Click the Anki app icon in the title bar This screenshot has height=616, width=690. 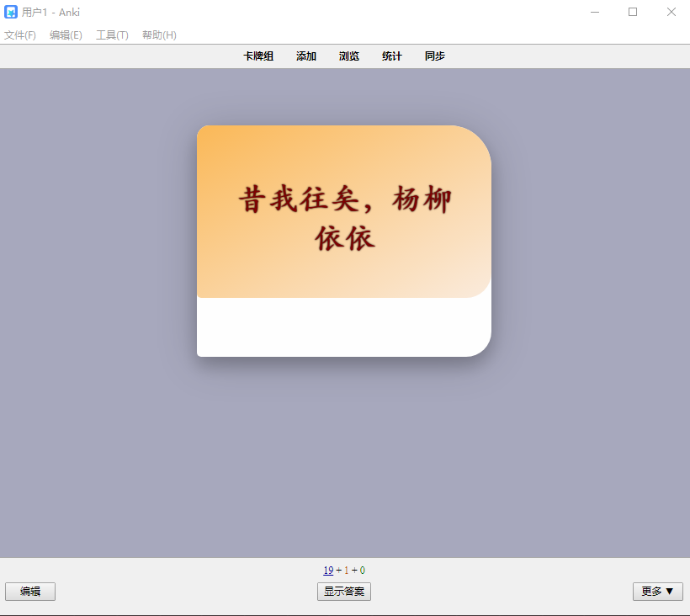(x=11, y=12)
